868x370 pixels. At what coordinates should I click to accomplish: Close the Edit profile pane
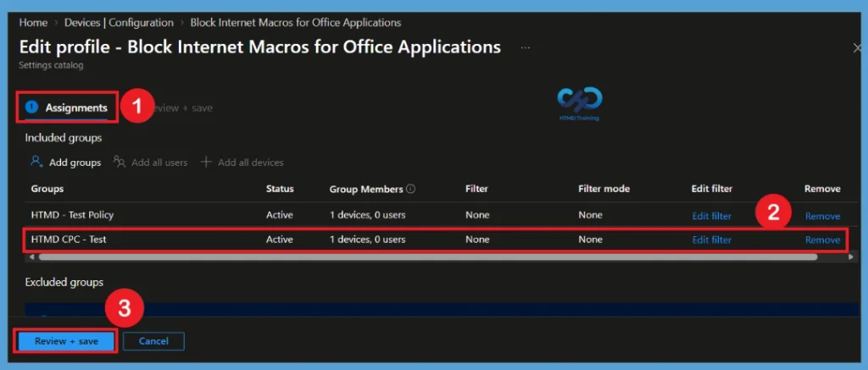[x=857, y=48]
